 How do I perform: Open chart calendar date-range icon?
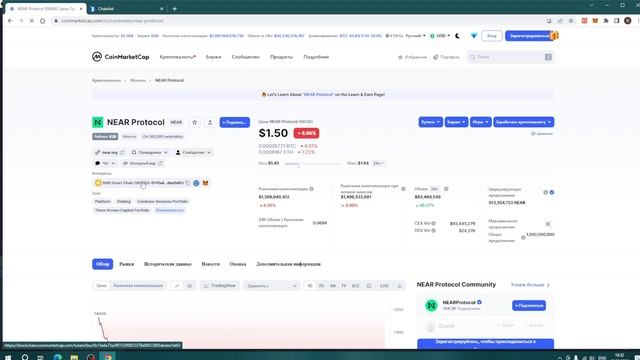369,286
